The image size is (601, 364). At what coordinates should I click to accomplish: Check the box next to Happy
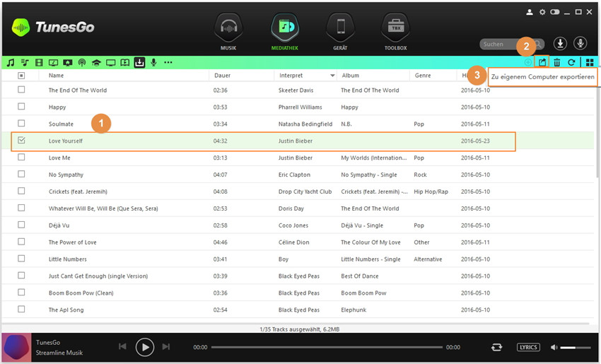tap(21, 107)
